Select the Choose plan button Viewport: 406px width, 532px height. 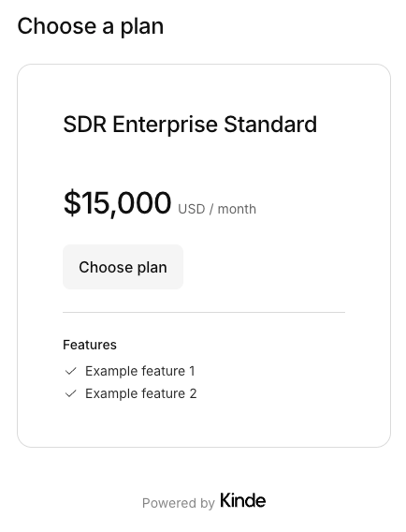(x=123, y=267)
